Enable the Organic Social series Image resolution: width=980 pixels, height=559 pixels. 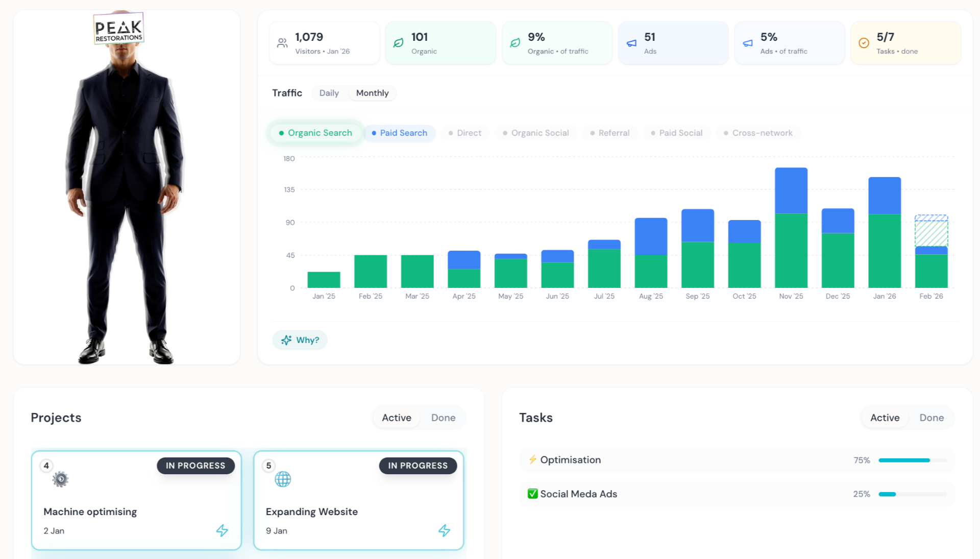point(535,133)
